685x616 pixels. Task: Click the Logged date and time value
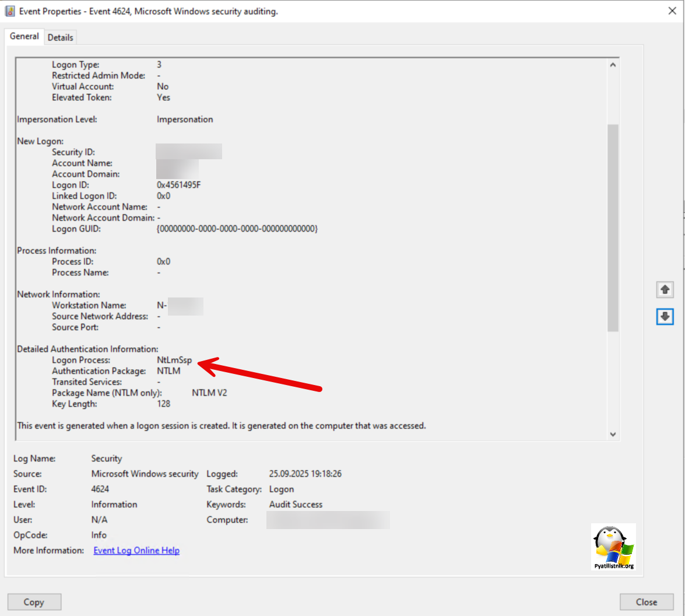[x=305, y=474]
